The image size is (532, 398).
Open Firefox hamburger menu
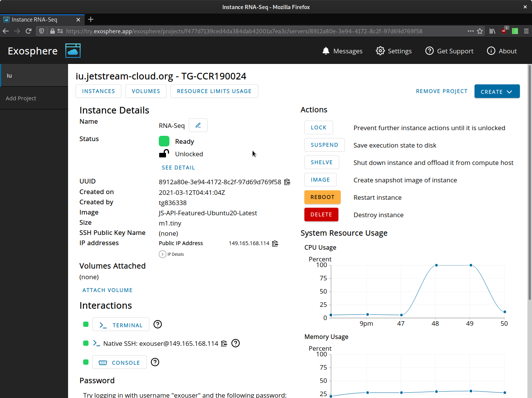(x=526, y=31)
